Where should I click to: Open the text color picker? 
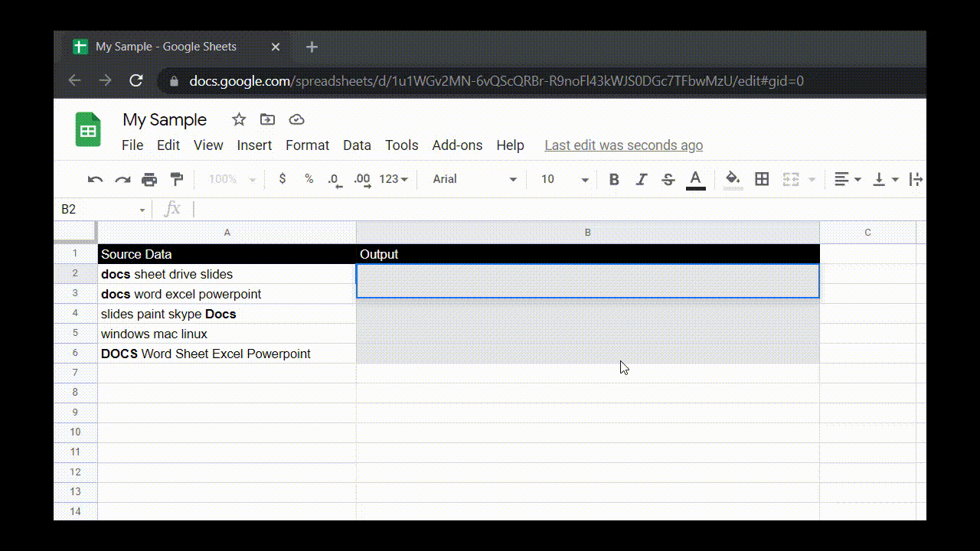695,180
